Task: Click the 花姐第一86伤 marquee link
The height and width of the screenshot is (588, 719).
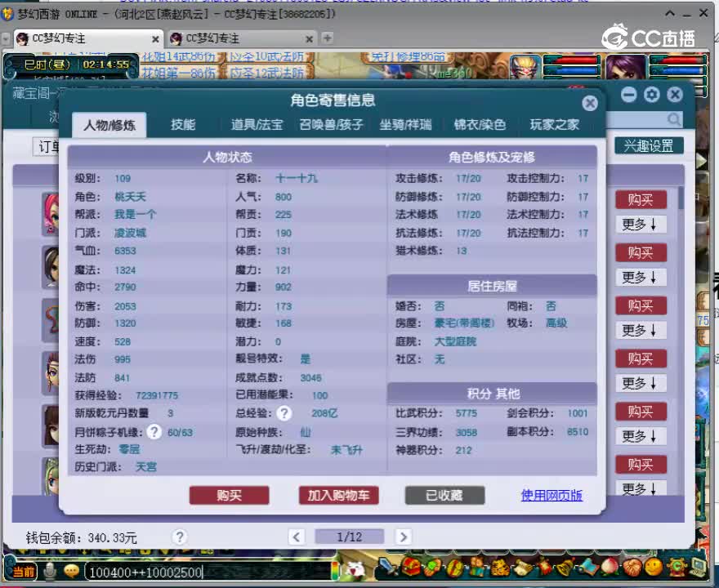Action: (x=178, y=73)
